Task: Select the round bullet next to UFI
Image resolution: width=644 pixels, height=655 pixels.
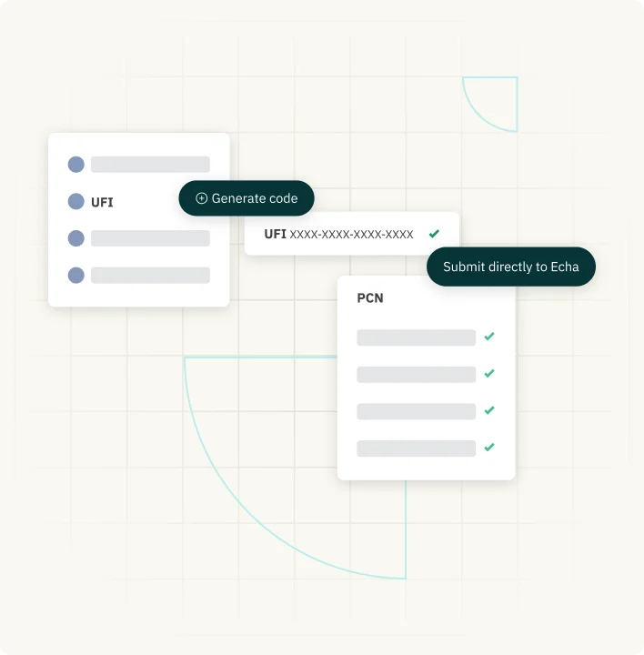Action: point(76,202)
